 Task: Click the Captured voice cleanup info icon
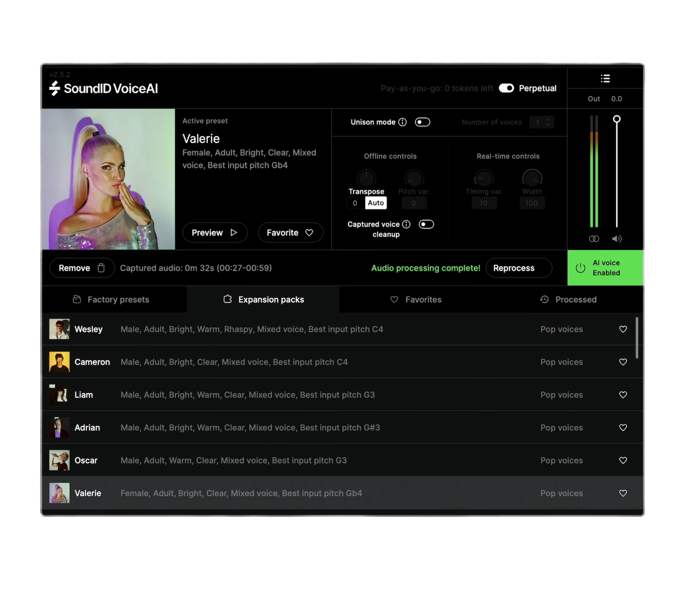click(x=406, y=224)
